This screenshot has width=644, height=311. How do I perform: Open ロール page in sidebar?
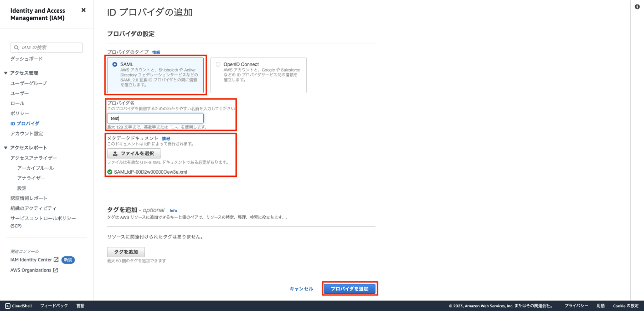coord(17,103)
